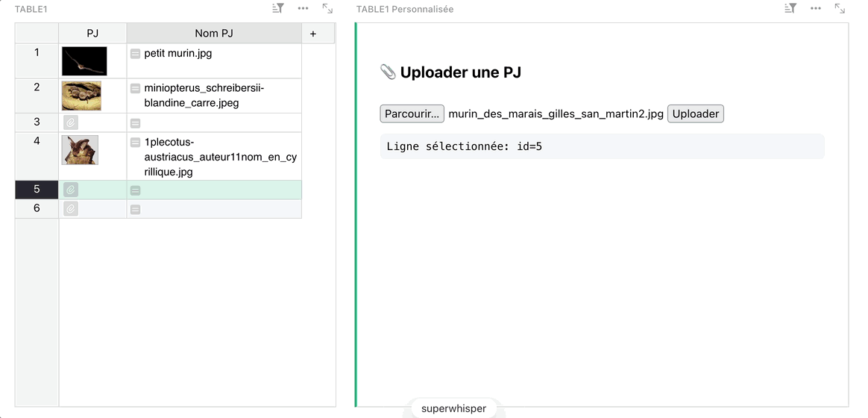Click formula icon beside petit murin.jpg
The image size is (868, 418).
(135, 54)
